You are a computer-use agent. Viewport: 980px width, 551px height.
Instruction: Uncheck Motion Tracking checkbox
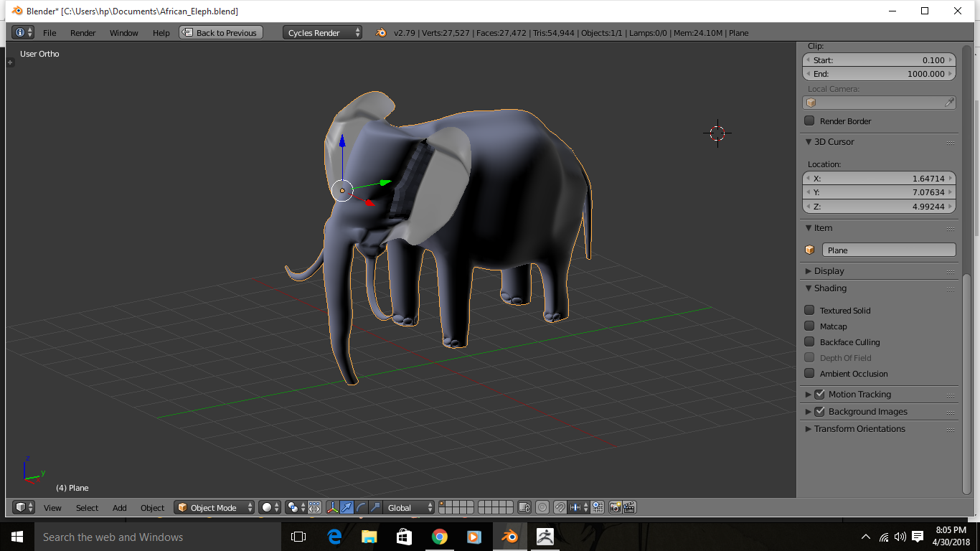820,394
